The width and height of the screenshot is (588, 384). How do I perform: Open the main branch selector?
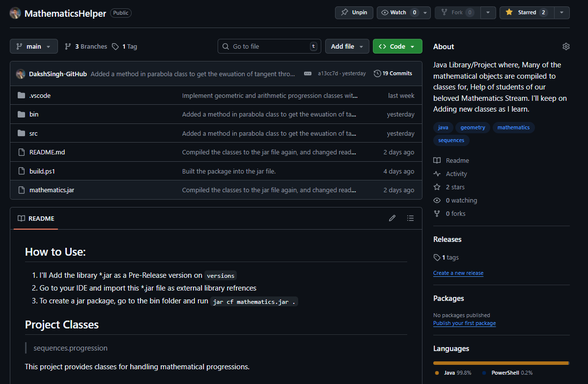tap(34, 47)
